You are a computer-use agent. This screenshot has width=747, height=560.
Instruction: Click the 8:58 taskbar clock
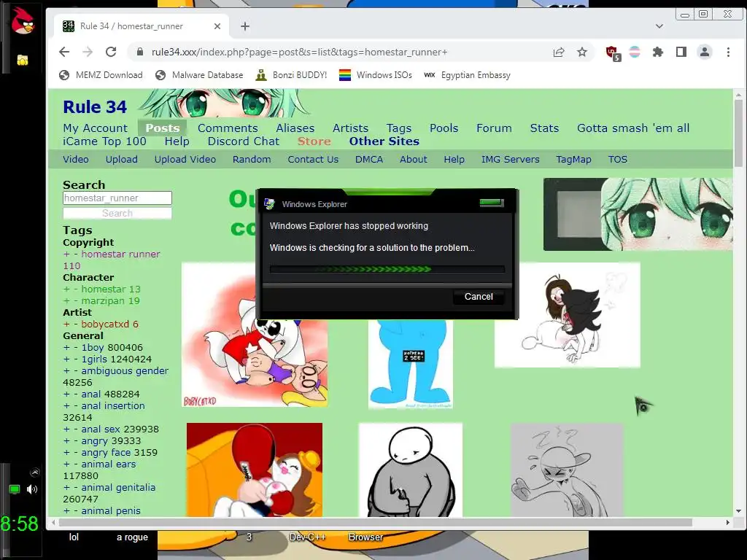pos(20,524)
